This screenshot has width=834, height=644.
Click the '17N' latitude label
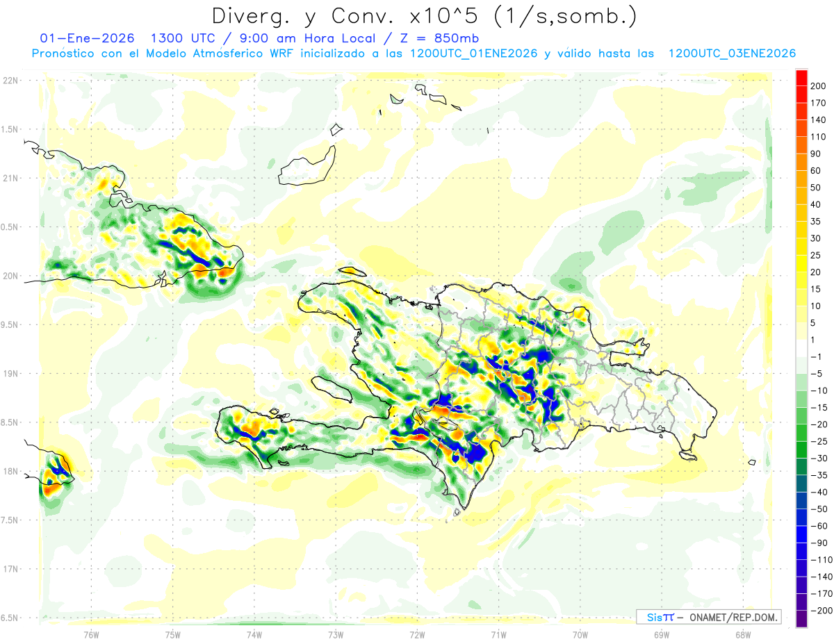pyautogui.click(x=10, y=568)
